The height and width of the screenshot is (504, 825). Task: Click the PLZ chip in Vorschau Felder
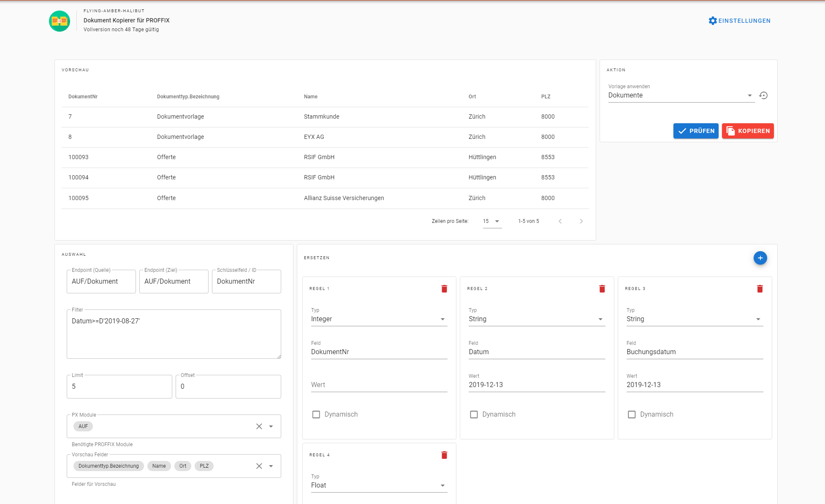point(204,466)
